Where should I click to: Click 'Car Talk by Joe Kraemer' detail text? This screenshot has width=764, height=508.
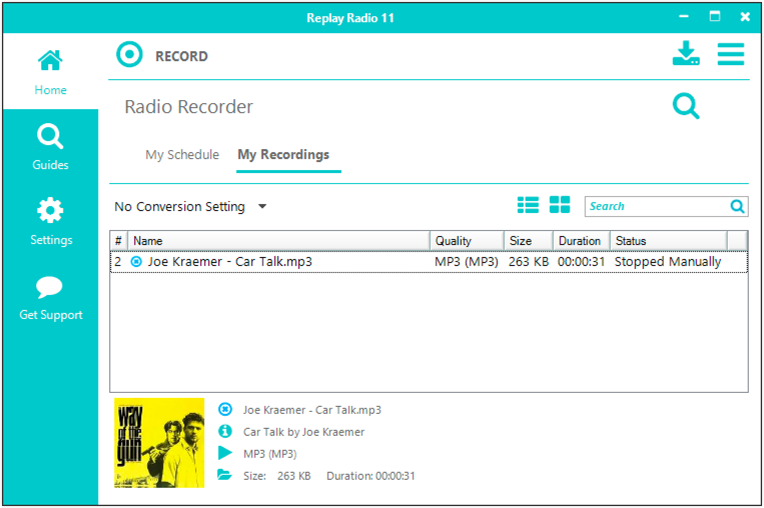(x=304, y=432)
